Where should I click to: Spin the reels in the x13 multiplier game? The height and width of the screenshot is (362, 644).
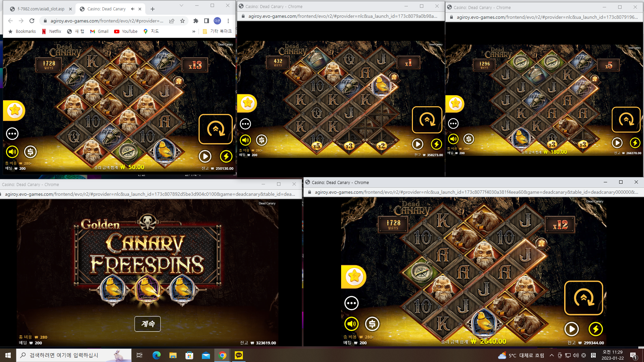tap(216, 129)
